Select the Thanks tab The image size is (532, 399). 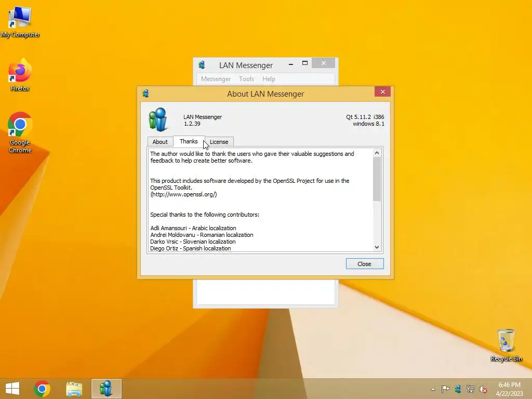pos(189,141)
